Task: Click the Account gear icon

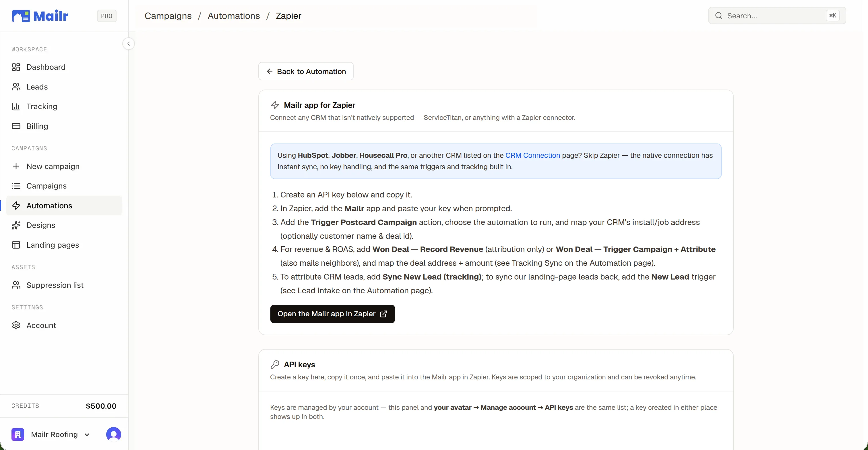Action: pos(16,325)
